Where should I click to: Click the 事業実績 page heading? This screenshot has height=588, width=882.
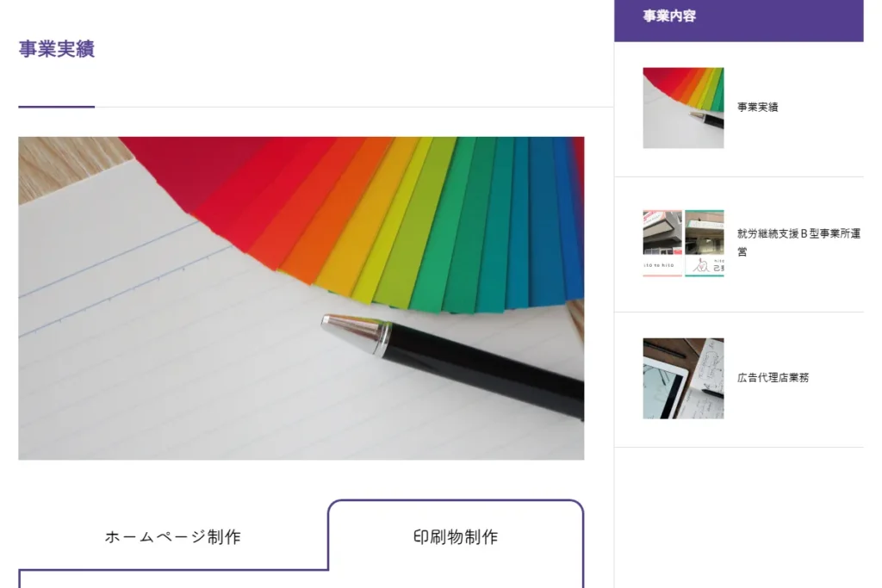(56, 49)
